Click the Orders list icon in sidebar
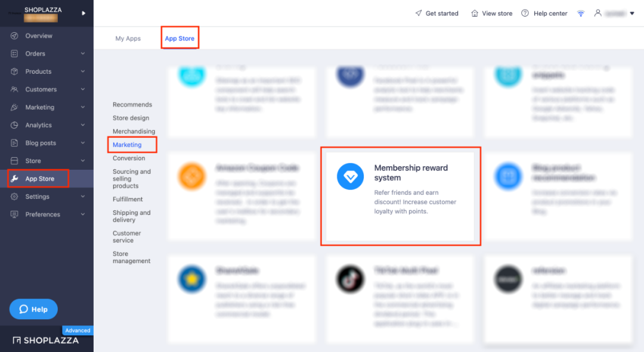Screen dimensions: 644x352 point(14,54)
